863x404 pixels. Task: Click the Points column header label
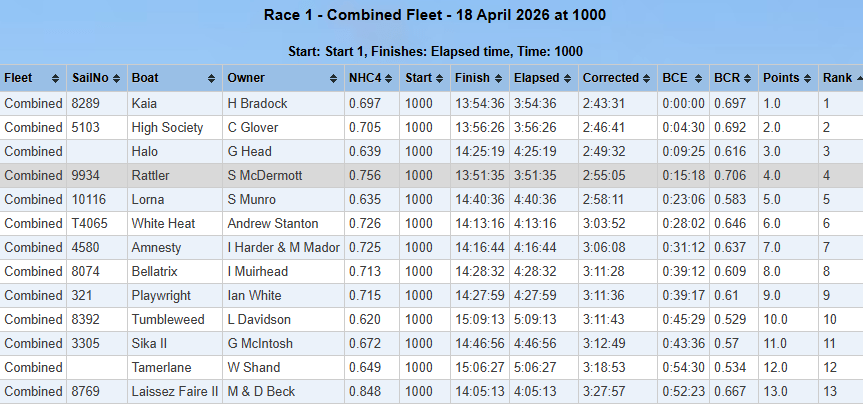[x=781, y=78]
